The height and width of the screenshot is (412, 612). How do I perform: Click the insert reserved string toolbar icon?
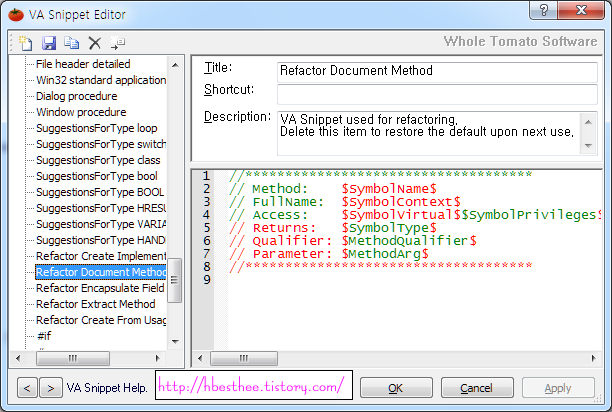(x=117, y=43)
